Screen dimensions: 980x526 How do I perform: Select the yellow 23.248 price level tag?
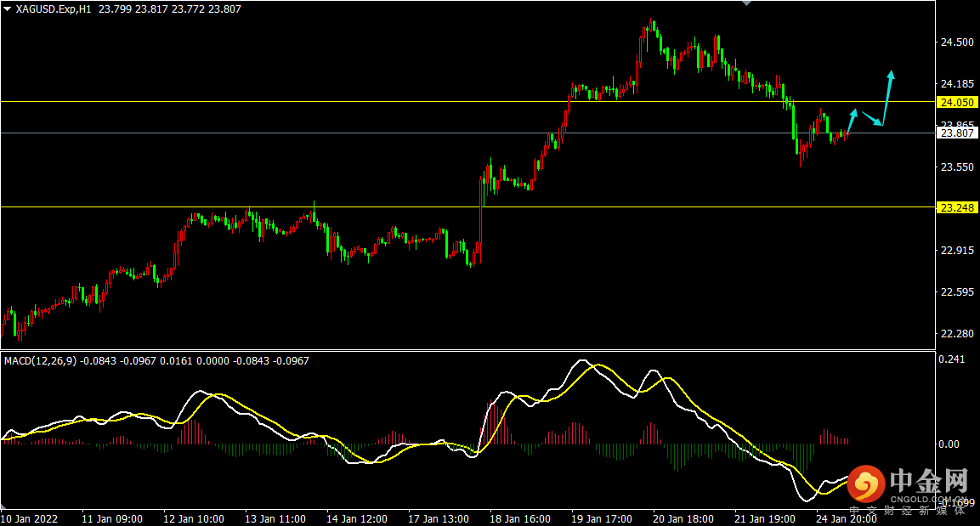point(957,207)
